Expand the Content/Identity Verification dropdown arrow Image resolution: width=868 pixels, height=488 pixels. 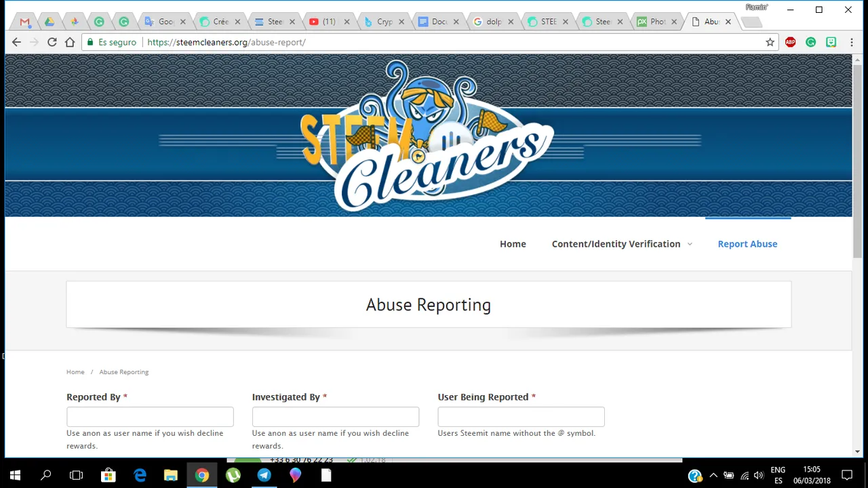[690, 244]
